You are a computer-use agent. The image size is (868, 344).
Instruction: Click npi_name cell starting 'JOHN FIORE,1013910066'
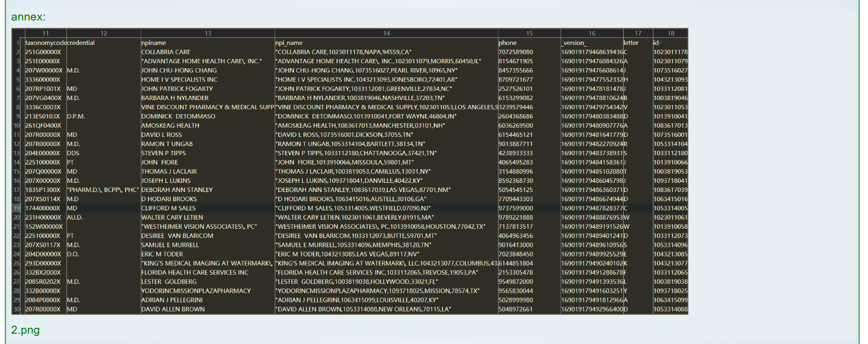coord(386,162)
